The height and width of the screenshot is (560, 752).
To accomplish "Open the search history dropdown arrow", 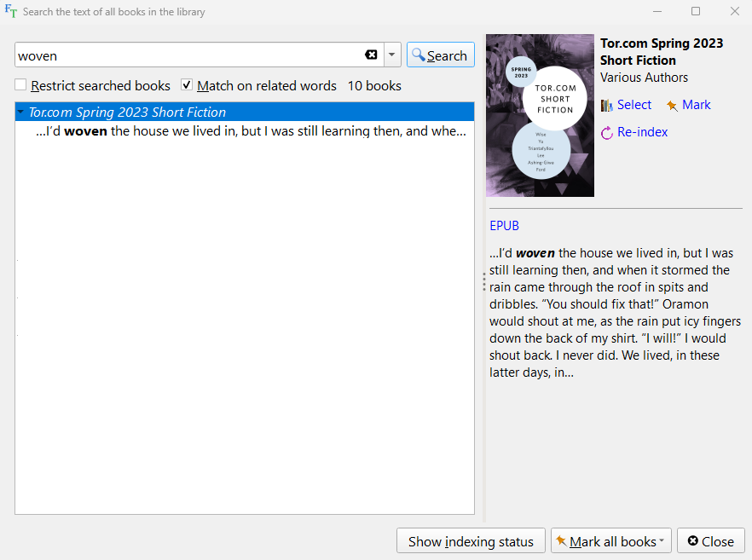I will point(392,55).
